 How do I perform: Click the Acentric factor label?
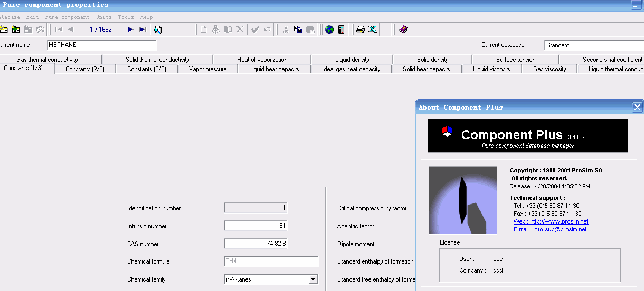tap(356, 226)
